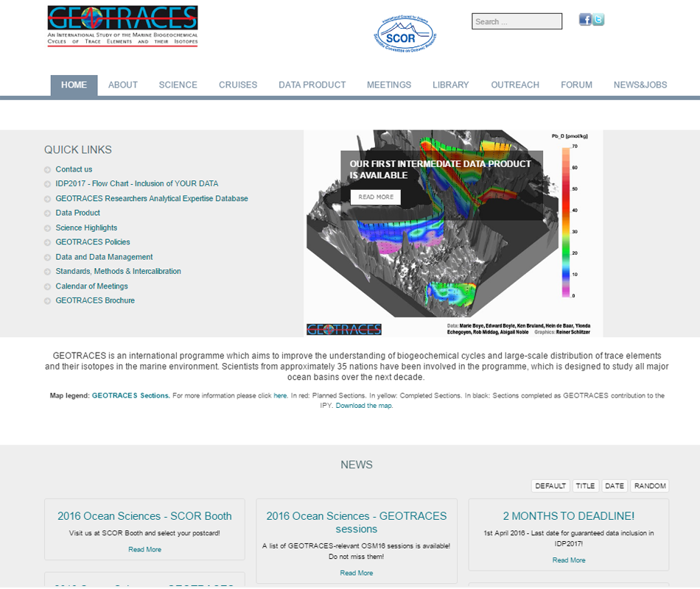Sort news by TITLE
Viewport: 700px width, 589px height.
tap(586, 486)
